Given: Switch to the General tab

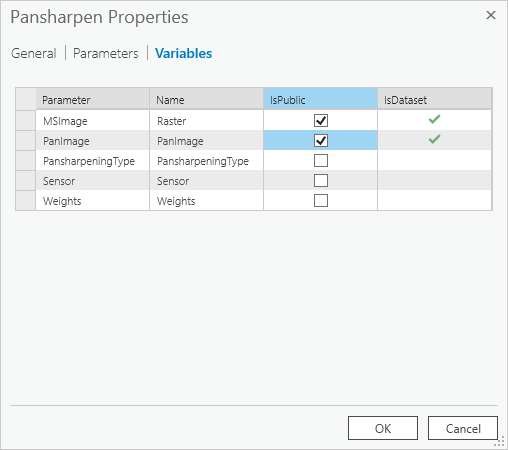Looking at the screenshot, I should click(x=34, y=53).
